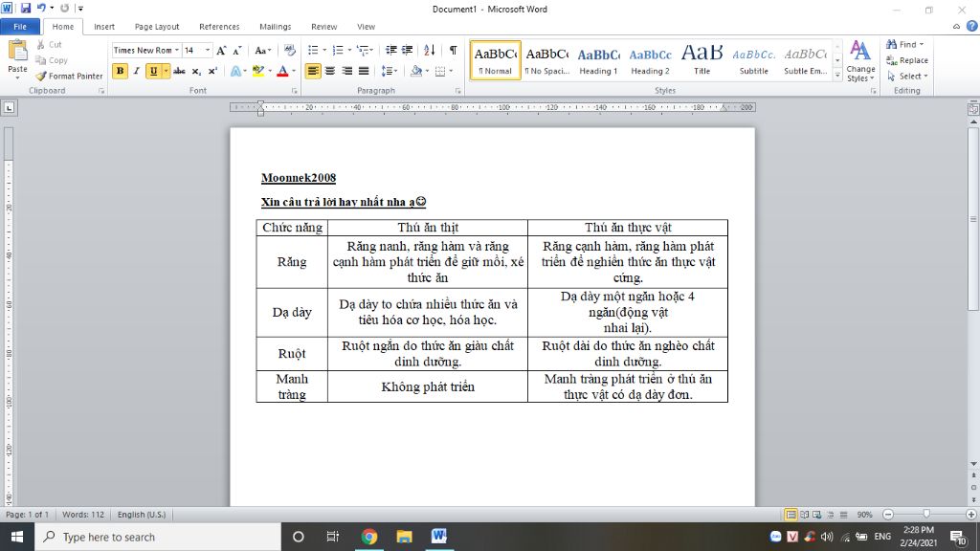Image resolution: width=980 pixels, height=551 pixels.
Task: Click the volume speaker tray icon
Action: click(827, 537)
